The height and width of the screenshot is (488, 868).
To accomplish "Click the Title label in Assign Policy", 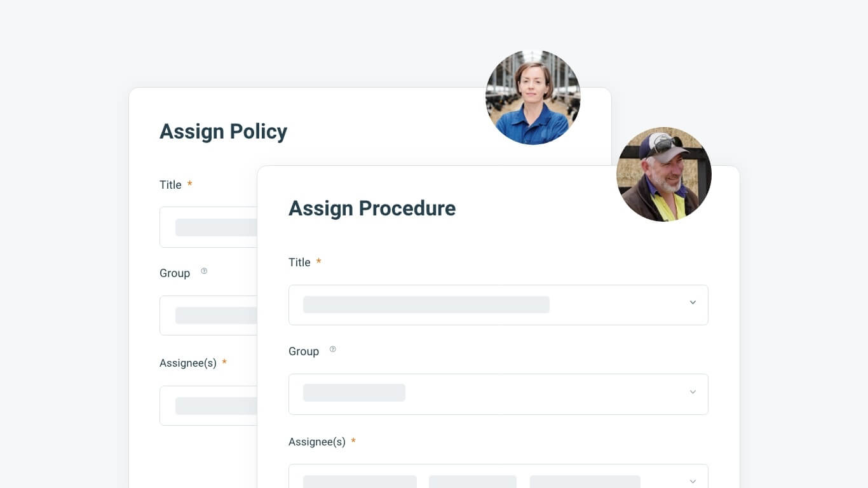I will (x=170, y=185).
